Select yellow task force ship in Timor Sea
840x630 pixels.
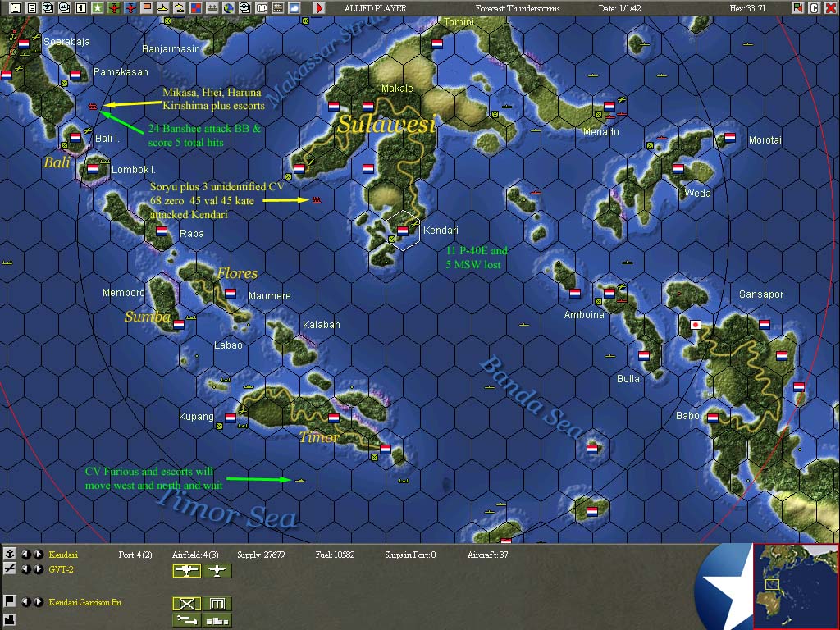(299, 481)
